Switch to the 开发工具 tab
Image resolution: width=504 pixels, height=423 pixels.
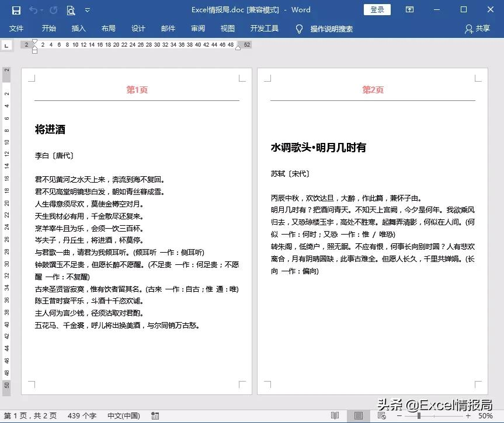point(264,28)
